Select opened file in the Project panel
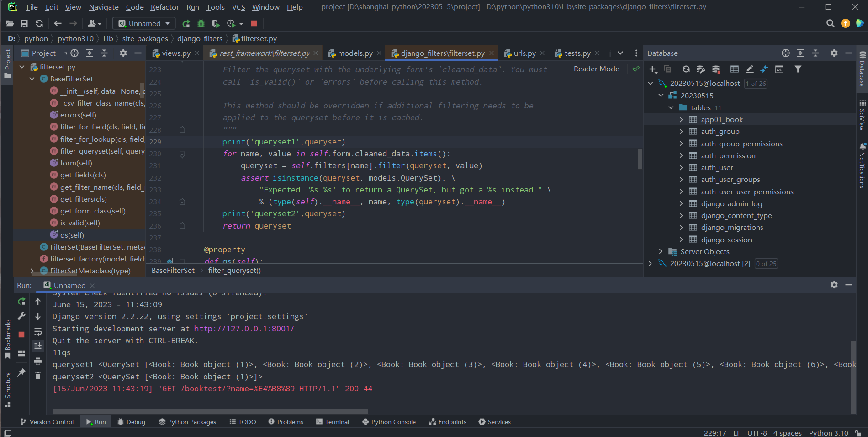The image size is (868, 437). [x=74, y=53]
